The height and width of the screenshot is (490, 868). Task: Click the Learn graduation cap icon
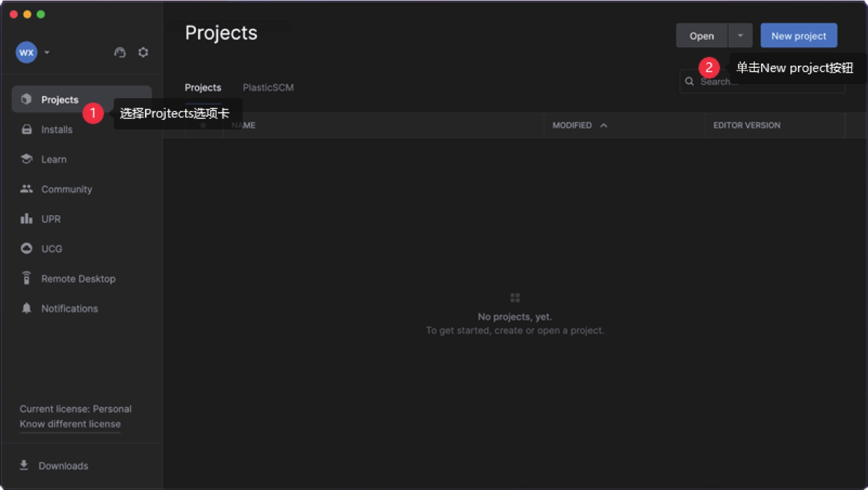pyautogui.click(x=27, y=159)
